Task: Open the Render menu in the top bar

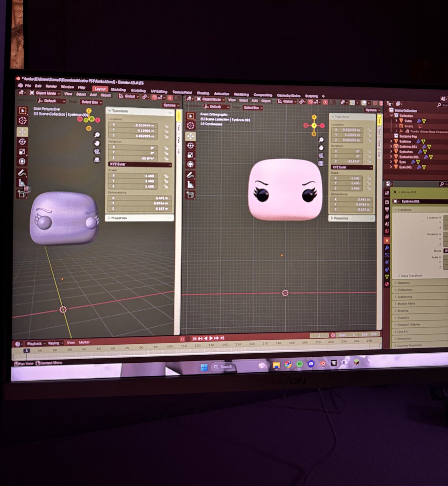Action: 52,87
